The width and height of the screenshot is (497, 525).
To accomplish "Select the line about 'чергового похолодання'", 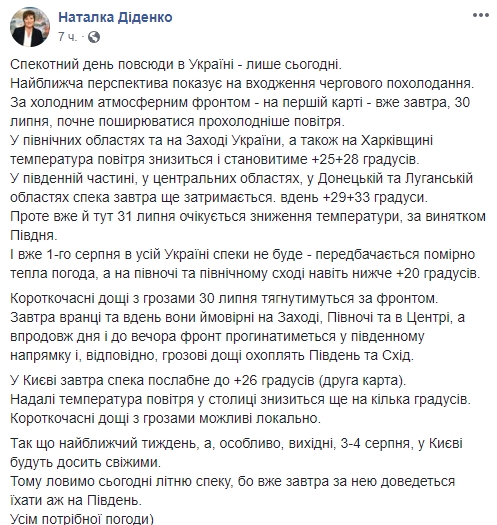I will 242,83.
